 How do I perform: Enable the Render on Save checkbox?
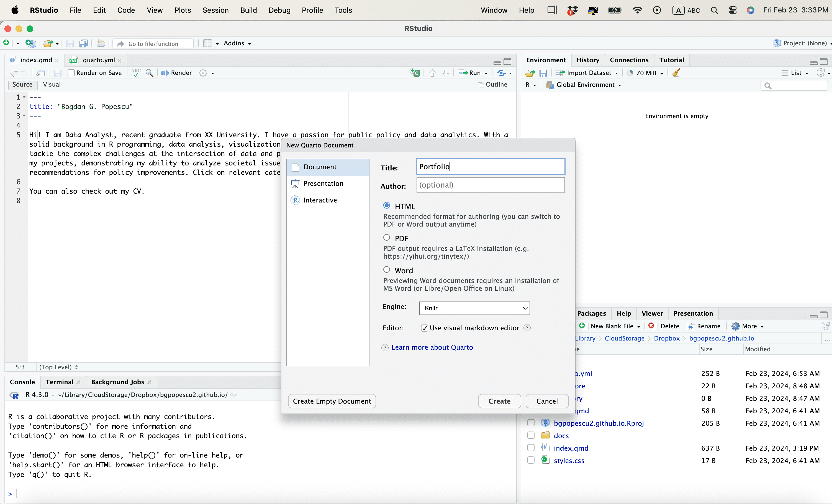[71, 73]
